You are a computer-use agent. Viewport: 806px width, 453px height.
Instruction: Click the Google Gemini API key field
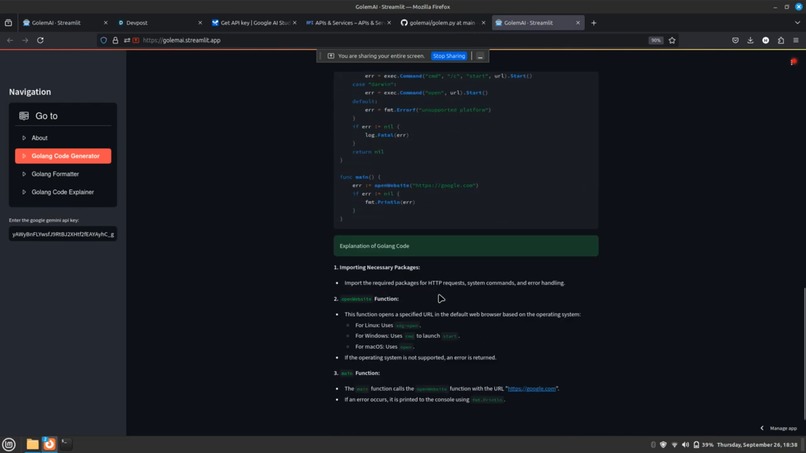63,234
